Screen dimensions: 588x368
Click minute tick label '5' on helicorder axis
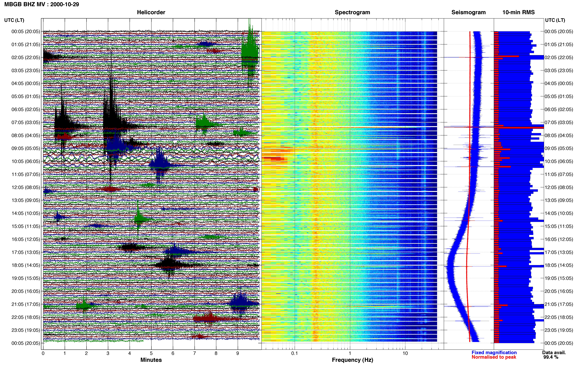[x=151, y=353]
